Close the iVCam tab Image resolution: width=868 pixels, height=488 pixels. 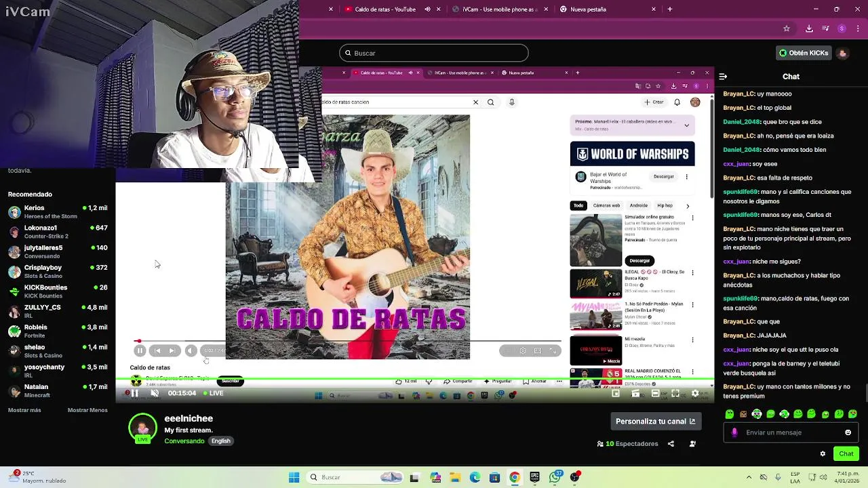pos(546,9)
